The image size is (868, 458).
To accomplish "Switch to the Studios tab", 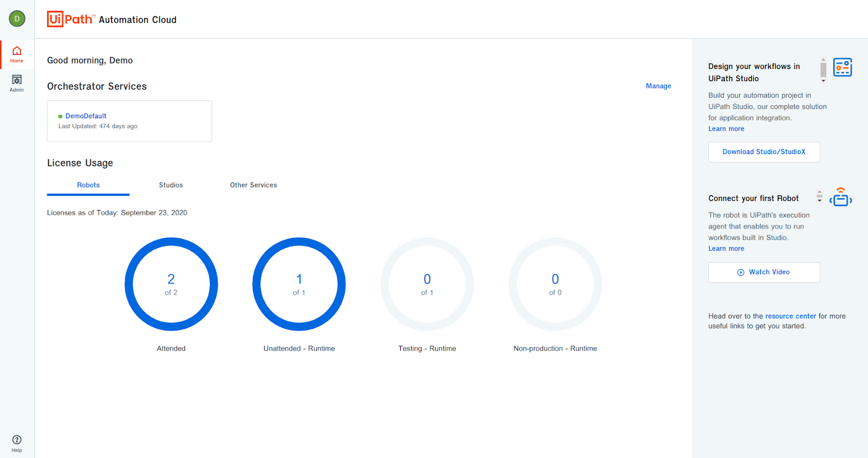I will (x=171, y=185).
